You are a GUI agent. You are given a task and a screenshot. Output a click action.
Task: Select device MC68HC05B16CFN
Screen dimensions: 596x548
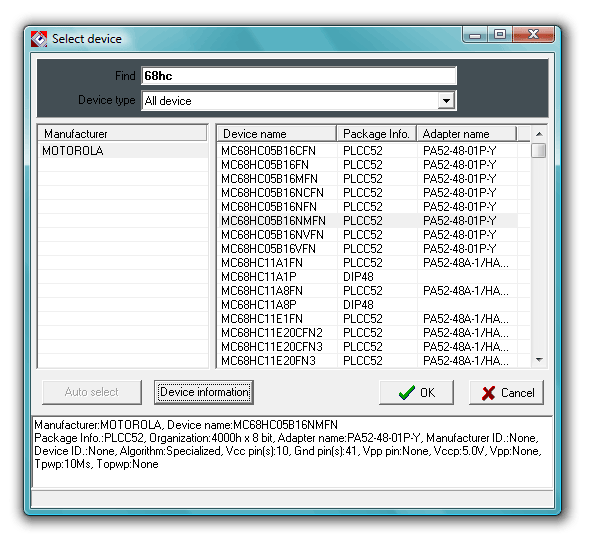[268, 151]
